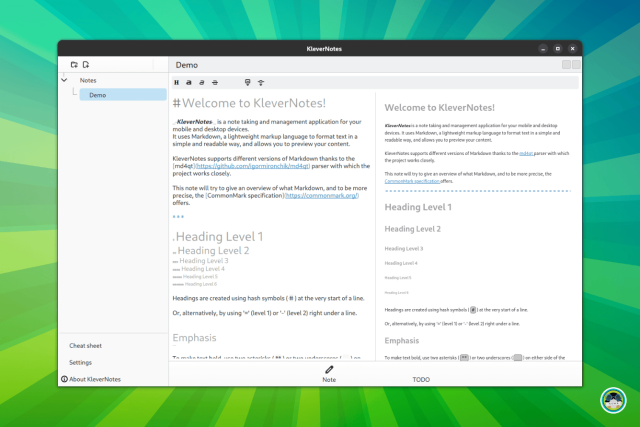Switch to the TODO tab
The height and width of the screenshot is (427, 640).
click(421, 380)
